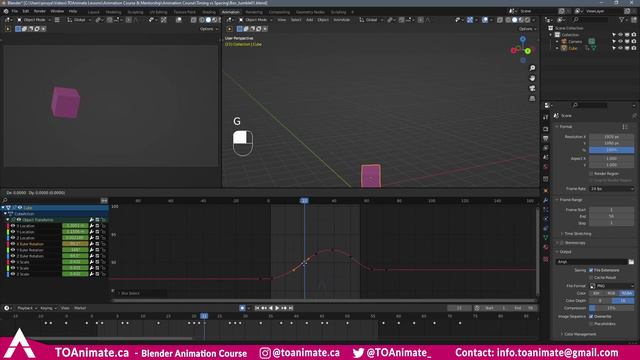
Task: Click the X Euler Rotation value field
Action: [75, 244]
